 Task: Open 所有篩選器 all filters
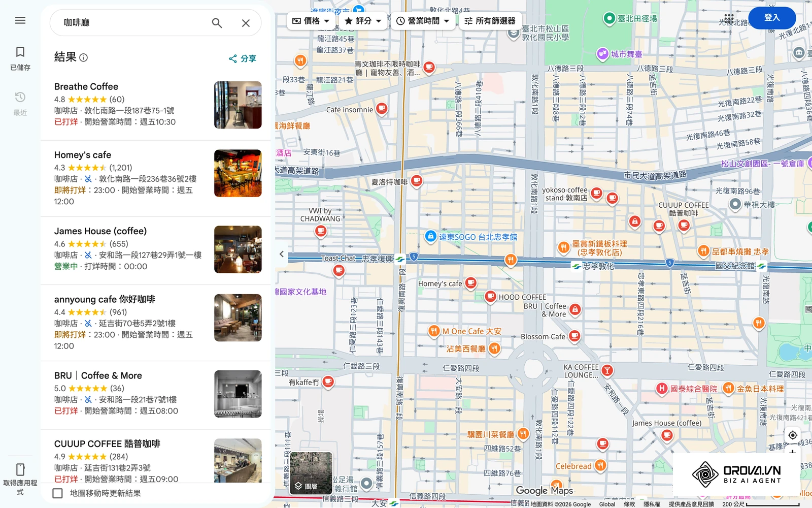(490, 21)
